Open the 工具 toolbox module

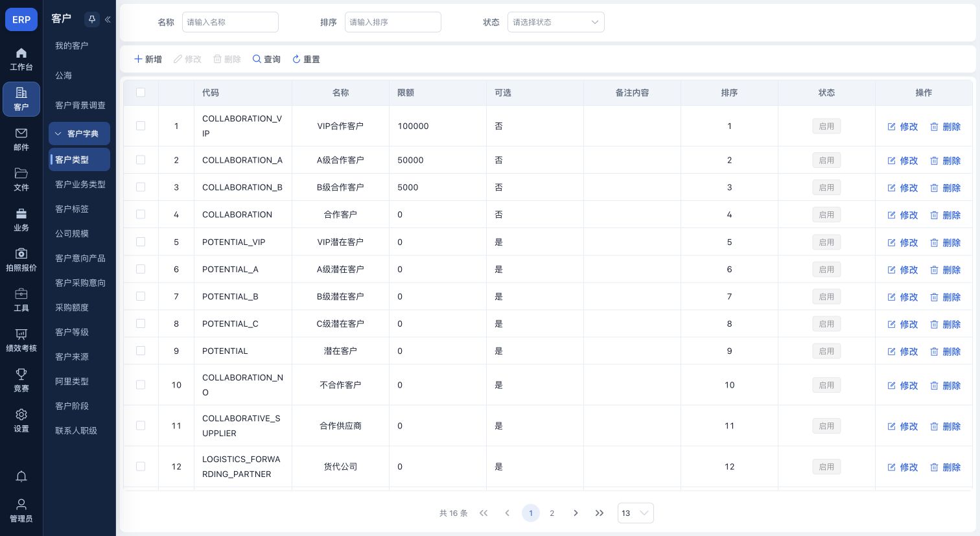tap(21, 300)
